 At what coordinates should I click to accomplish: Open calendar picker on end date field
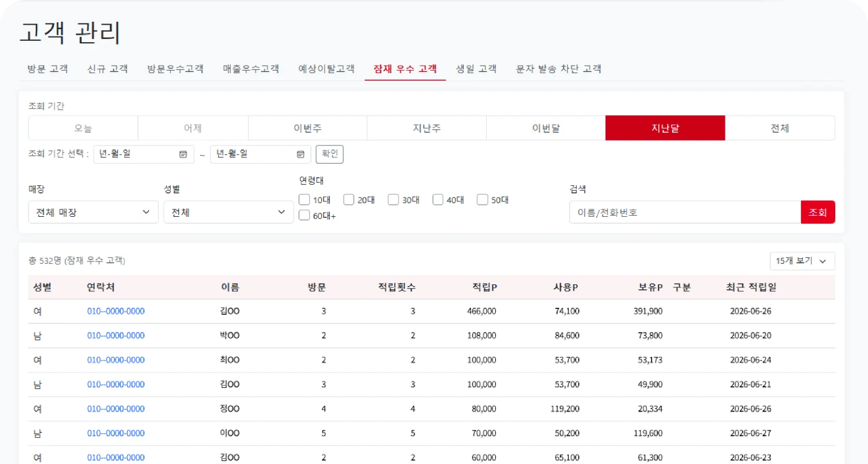pyautogui.click(x=300, y=154)
